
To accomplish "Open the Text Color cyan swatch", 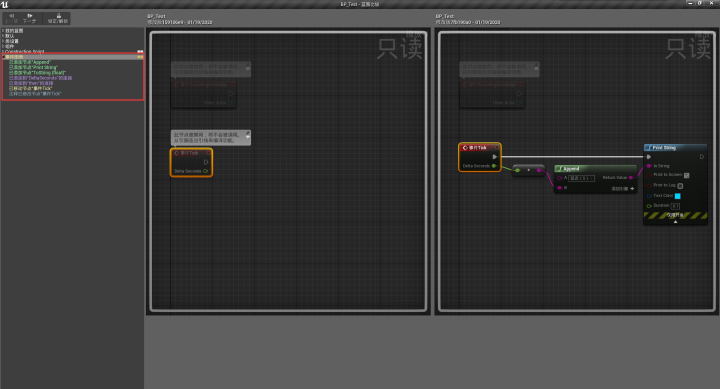I will [677, 196].
